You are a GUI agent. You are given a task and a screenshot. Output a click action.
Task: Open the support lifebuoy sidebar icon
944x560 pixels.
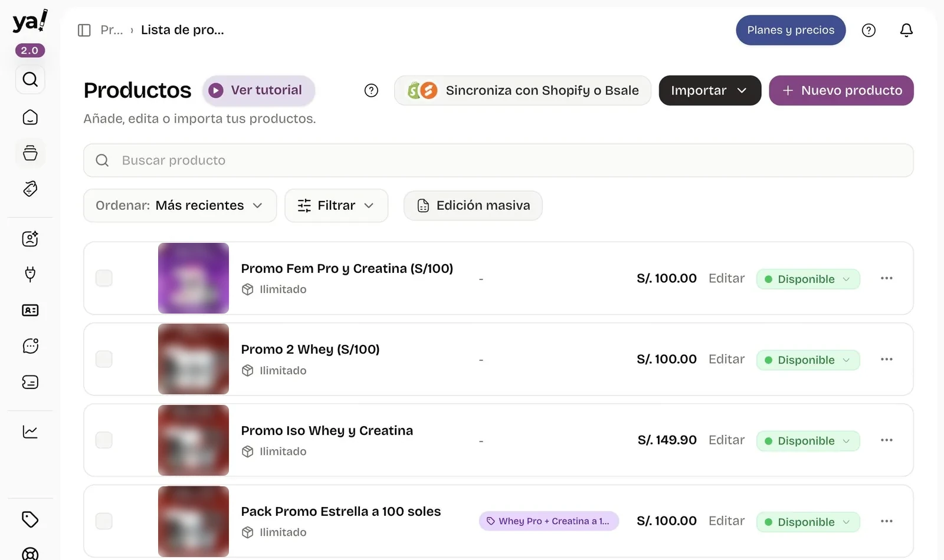(x=30, y=554)
